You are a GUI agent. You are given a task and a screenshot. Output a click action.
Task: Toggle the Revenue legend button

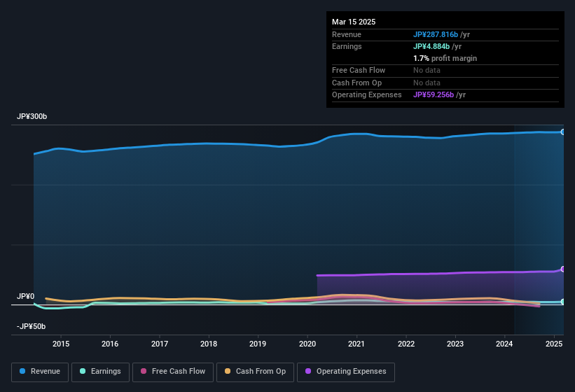pos(40,372)
